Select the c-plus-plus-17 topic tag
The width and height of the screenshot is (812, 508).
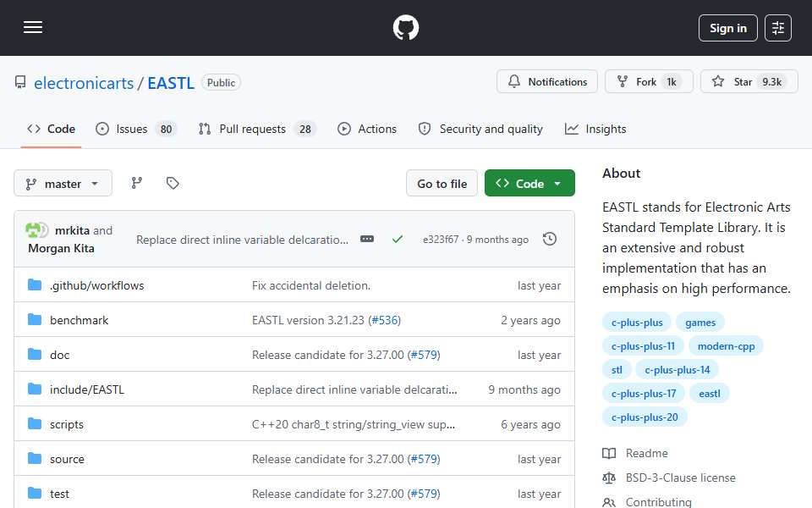pos(644,394)
